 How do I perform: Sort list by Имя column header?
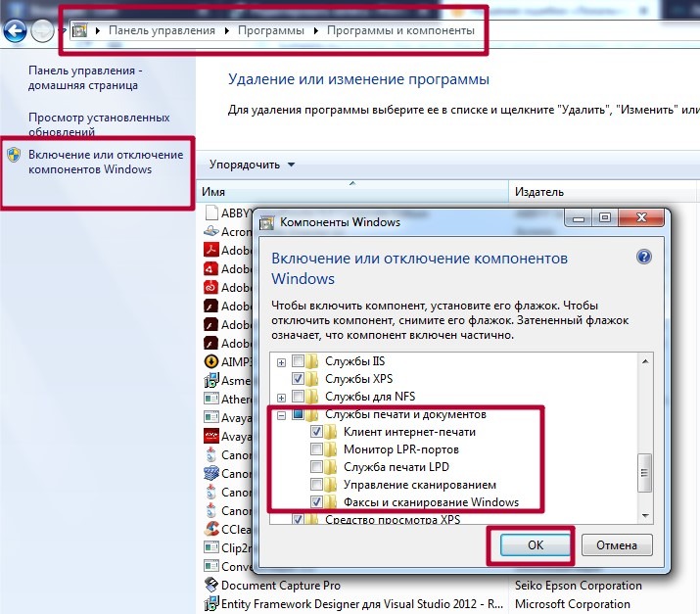(x=352, y=191)
